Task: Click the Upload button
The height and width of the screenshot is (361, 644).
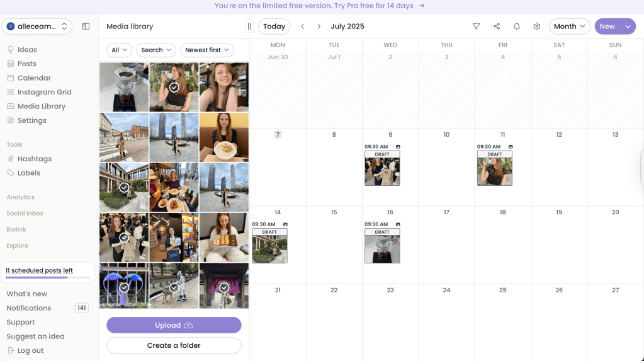Action: pyautogui.click(x=174, y=325)
